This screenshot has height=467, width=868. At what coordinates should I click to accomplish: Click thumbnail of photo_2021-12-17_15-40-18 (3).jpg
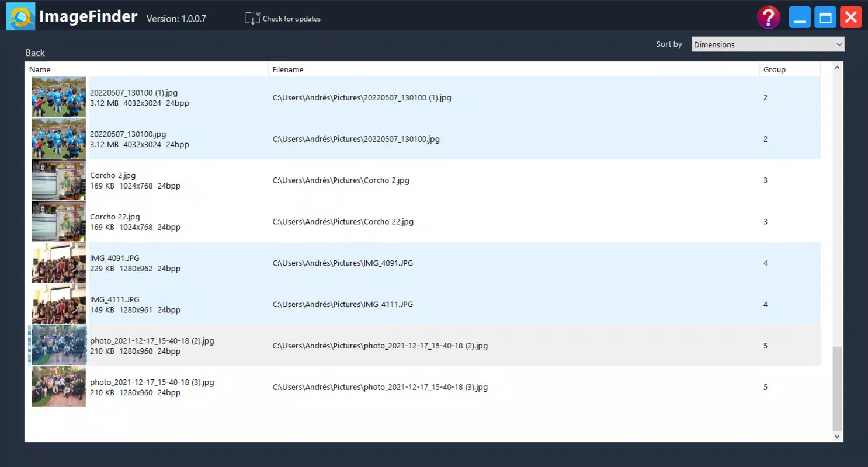[58, 386]
